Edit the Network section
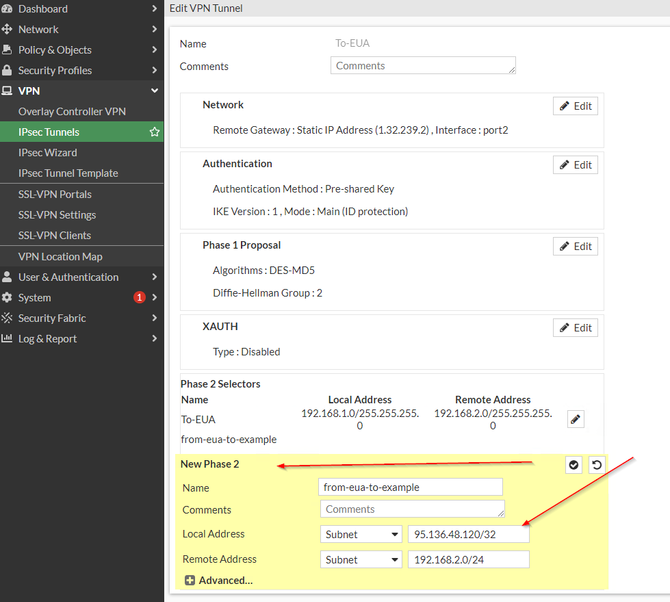670x602 pixels. coord(575,106)
